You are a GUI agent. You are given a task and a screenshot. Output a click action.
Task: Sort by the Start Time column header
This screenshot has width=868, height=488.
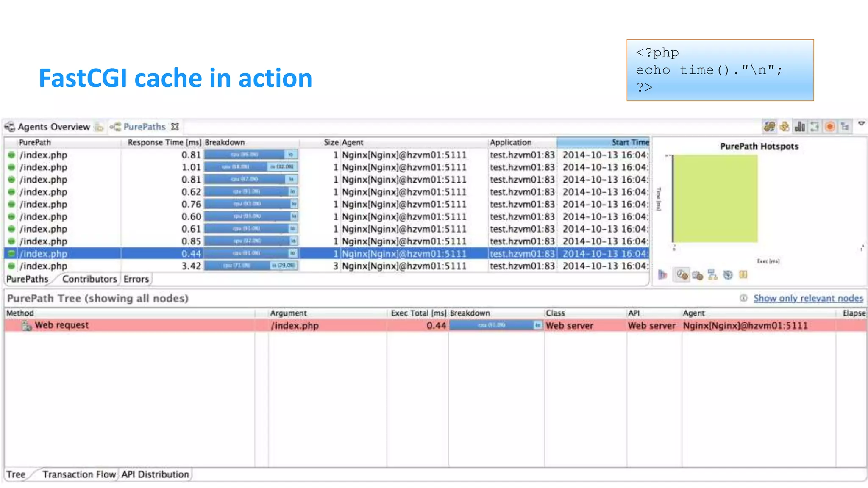[603, 142]
